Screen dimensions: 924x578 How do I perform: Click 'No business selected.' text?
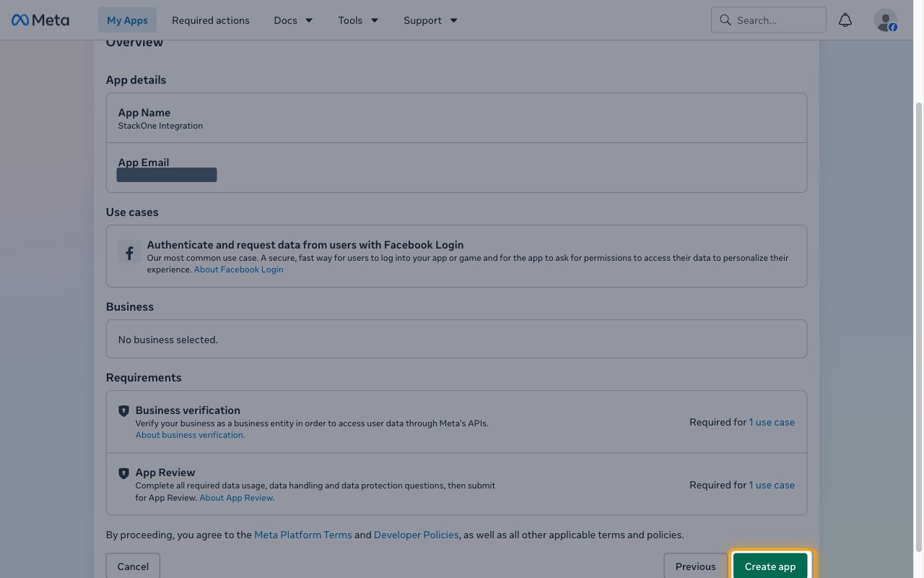[167, 340]
